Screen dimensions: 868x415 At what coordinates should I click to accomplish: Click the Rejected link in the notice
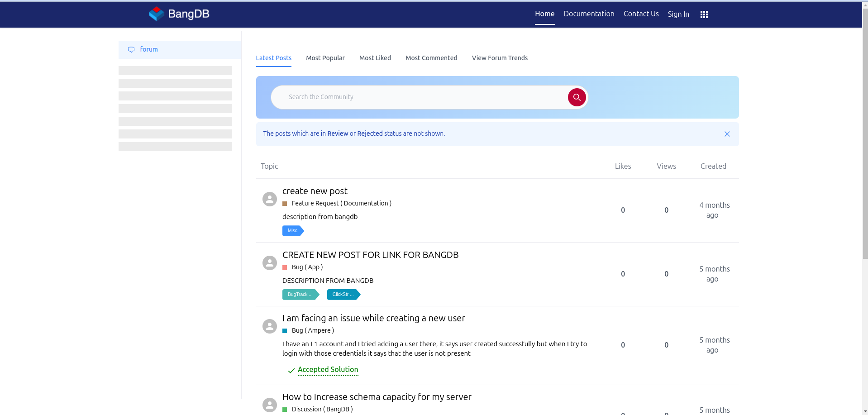(370, 134)
